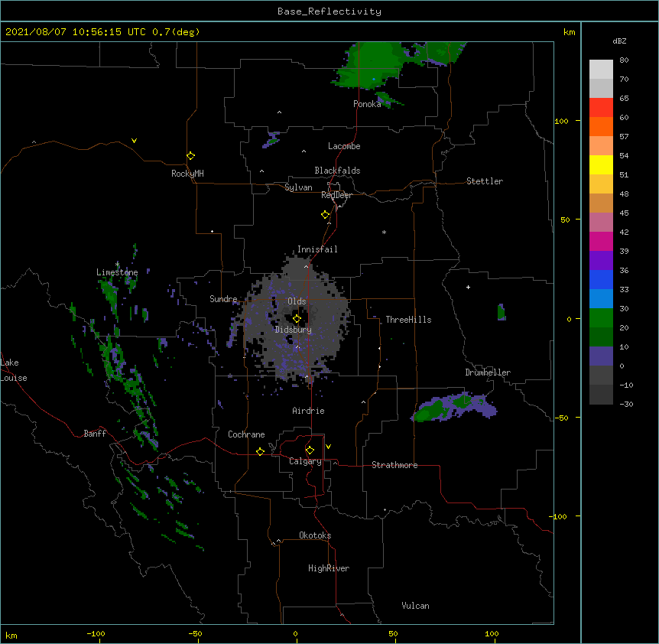The width and height of the screenshot is (659, 644).
Task: Click the Lacombe city label
Action: coord(344,146)
